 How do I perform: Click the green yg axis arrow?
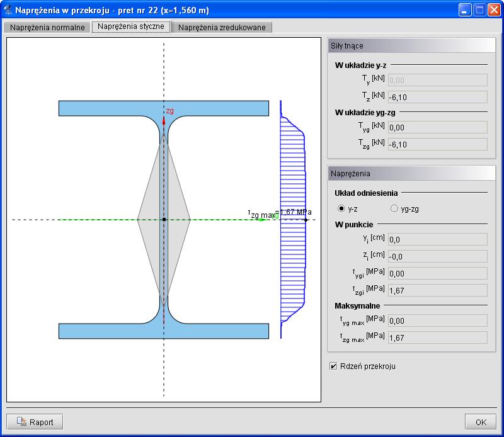click(263, 220)
